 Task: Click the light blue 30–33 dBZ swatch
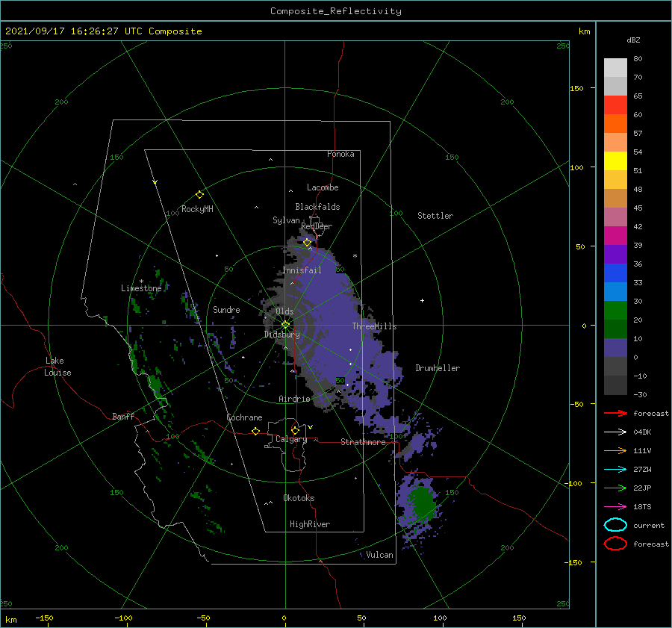click(x=615, y=291)
